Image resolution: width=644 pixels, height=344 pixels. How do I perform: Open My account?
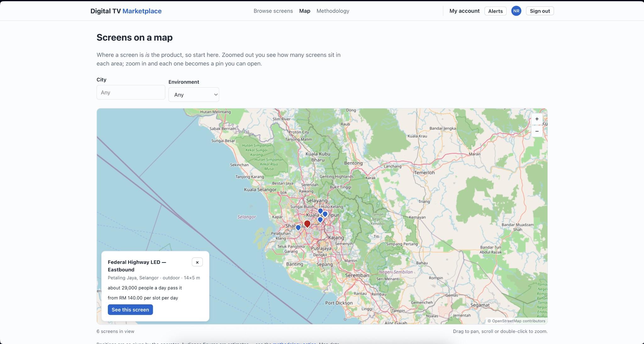[x=464, y=11]
